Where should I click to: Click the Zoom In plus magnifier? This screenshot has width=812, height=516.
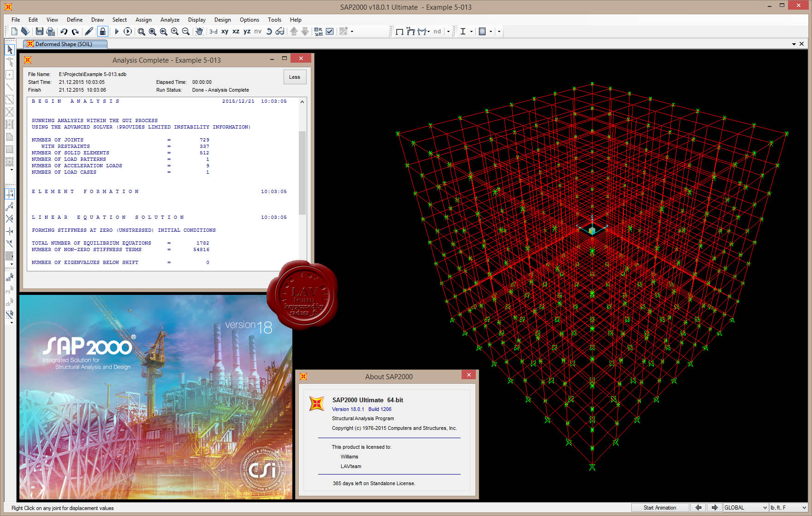(175, 31)
